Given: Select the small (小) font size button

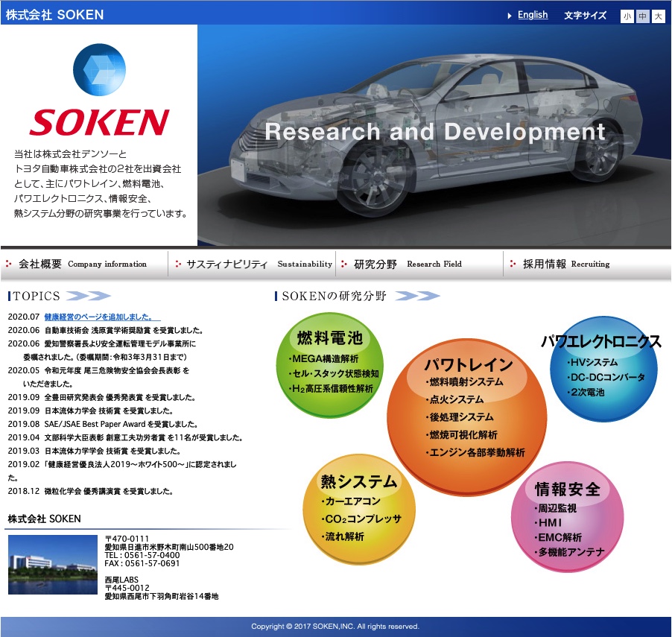Looking at the screenshot, I should coord(627,16).
